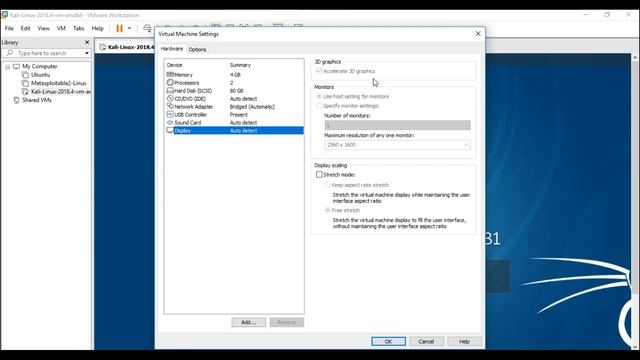
Task: Switch to the Hardware tab
Action: (171, 49)
